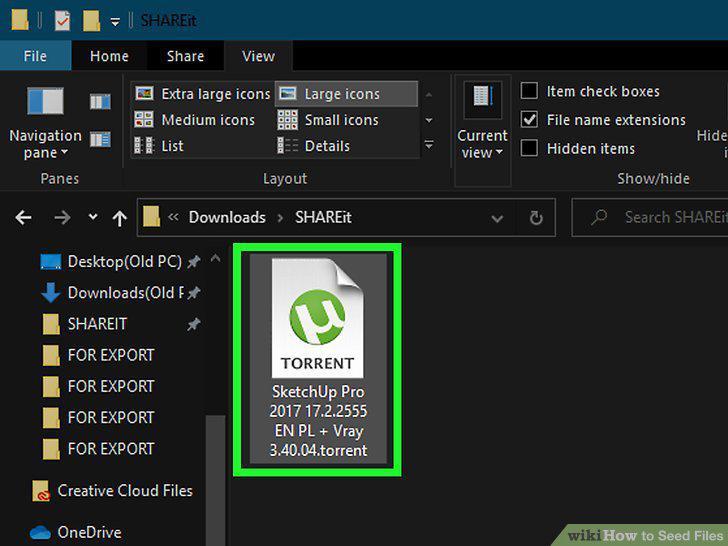The image size is (728, 546).
Task: Select the SketchUp Pro torrent file
Action: point(318,358)
